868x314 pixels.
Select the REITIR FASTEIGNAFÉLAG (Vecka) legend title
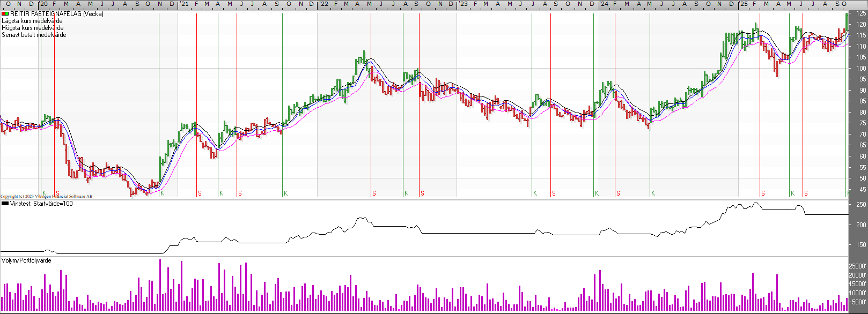[x=57, y=14]
